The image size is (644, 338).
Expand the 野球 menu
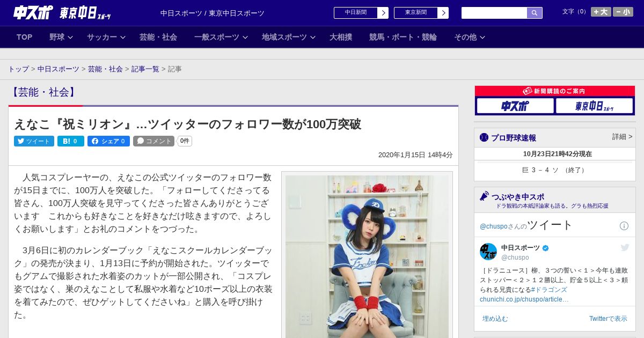(x=62, y=37)
